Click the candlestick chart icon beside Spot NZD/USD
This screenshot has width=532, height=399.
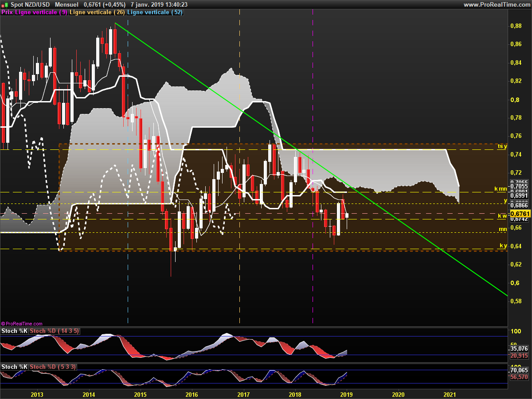(4, 4)
